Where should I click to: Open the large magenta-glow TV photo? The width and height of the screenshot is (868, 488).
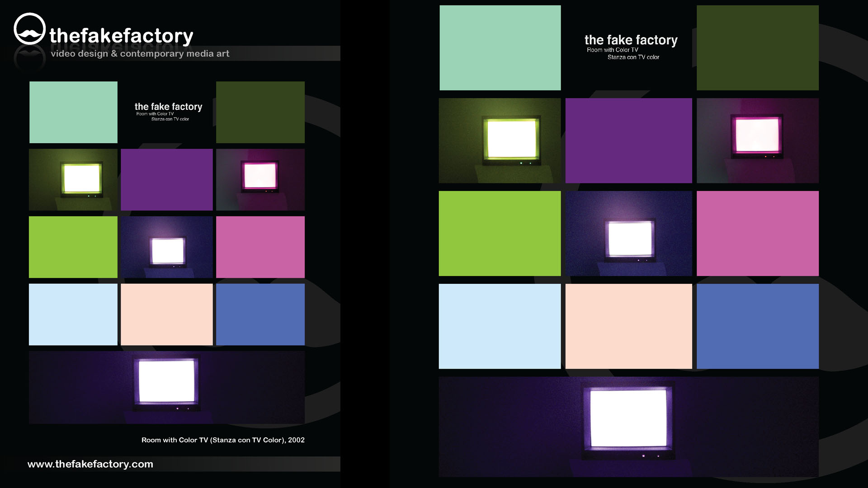[x=757, y=141]
